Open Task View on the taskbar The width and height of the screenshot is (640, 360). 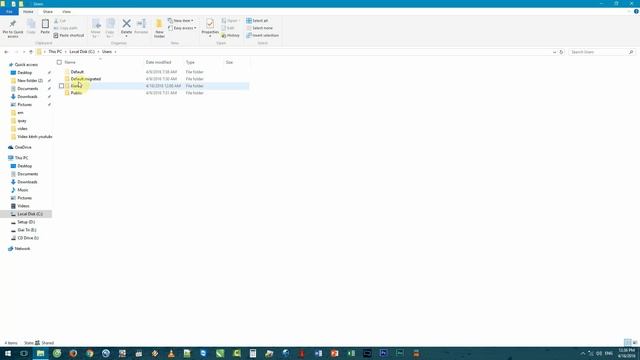pos(24,353)
